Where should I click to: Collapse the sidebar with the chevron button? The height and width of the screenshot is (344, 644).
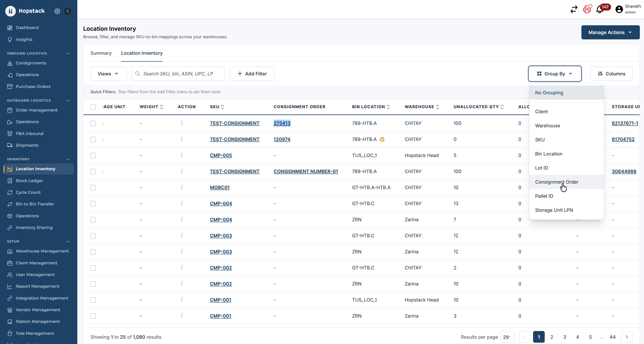pyautogui.click(x=67, y=11)
